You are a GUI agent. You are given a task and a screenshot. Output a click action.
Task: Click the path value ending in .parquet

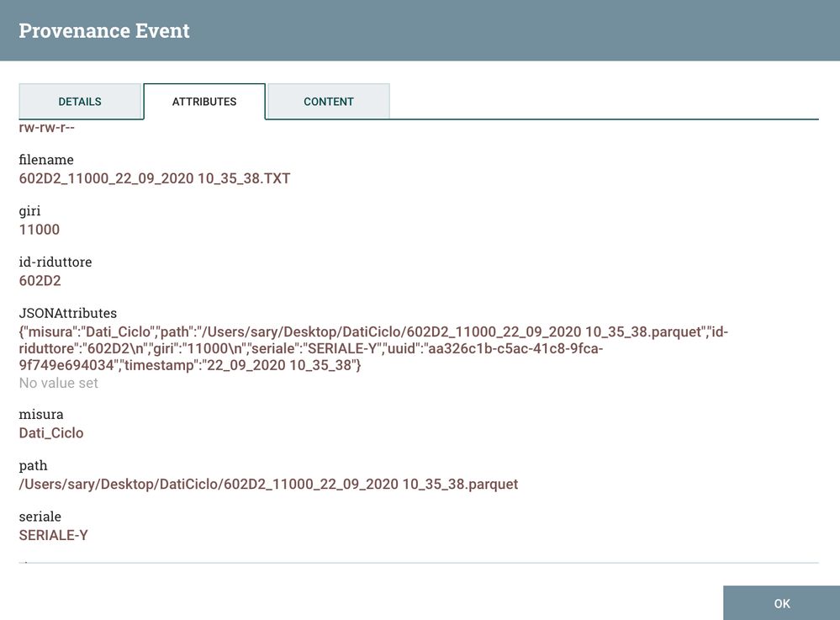[268, 485]
